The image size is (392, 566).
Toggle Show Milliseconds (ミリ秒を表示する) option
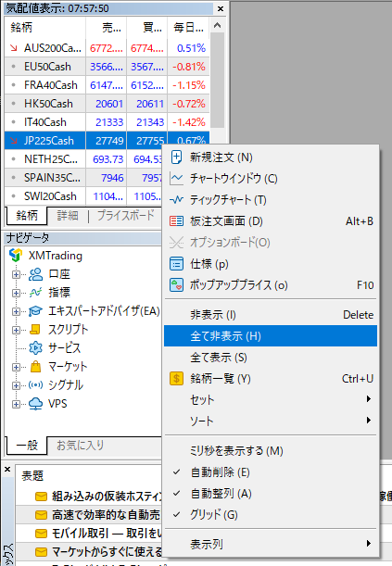click(271, 451)
